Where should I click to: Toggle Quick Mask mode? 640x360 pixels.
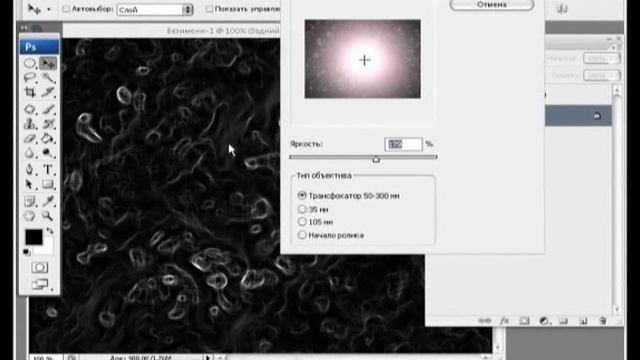click(40, 267)
